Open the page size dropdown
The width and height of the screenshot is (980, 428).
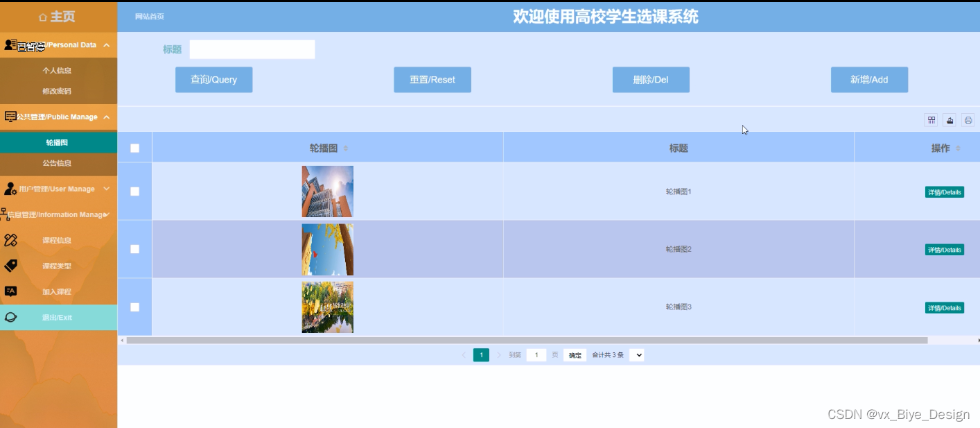coord(636,354)
